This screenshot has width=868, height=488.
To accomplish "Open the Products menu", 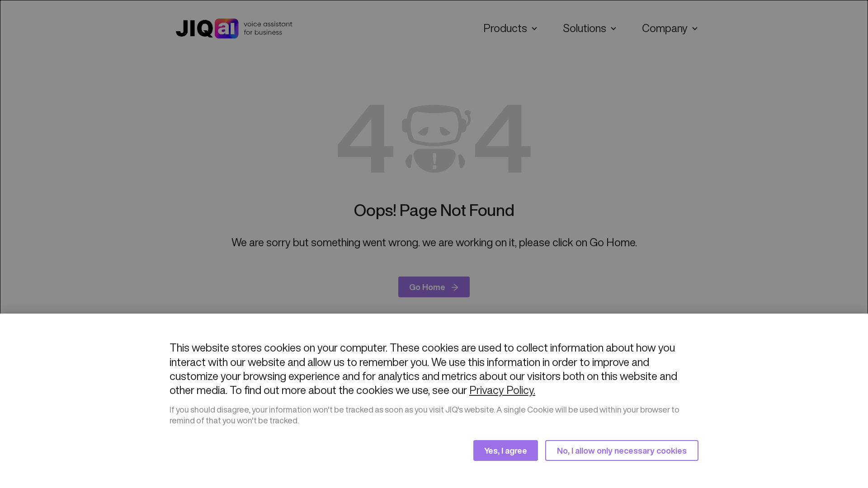I will click(x=505, y=28).
